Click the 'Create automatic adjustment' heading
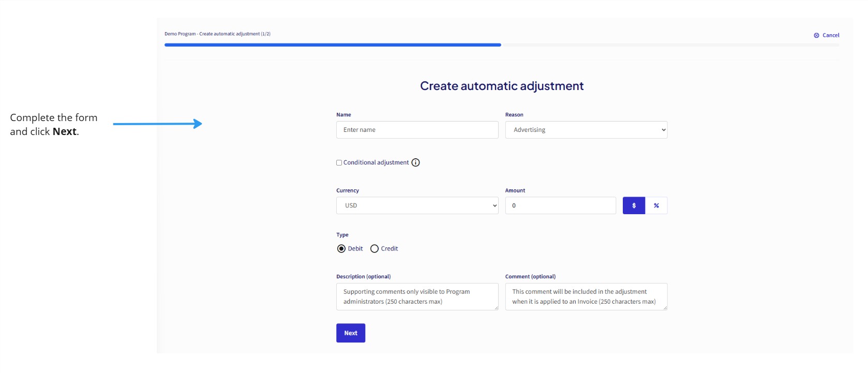Image resolution: width=868 pixels, height=373 pixels. point(502,86)
